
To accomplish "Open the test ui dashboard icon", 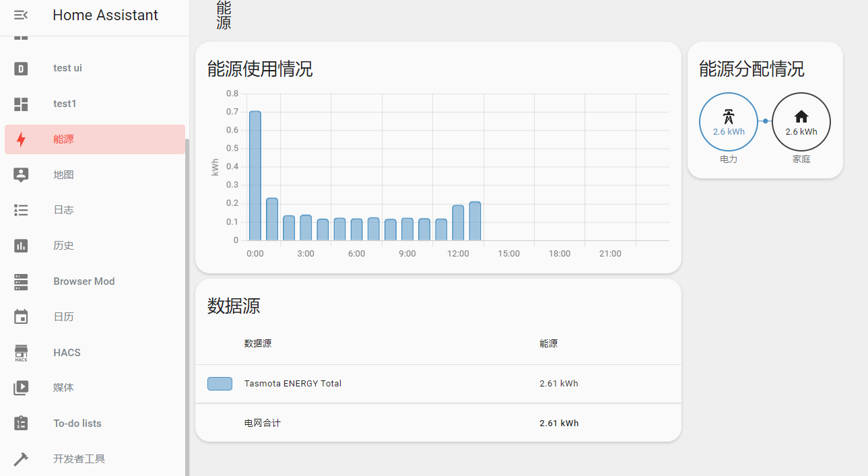I will [x=21, y=68].
